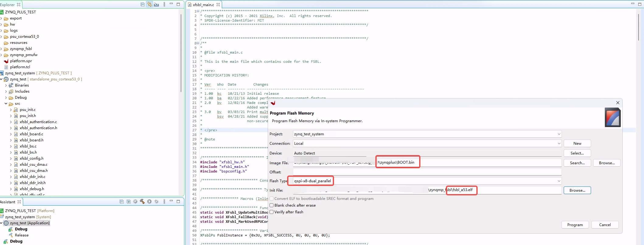Viewport: 644px width, 245px height.
Task: Select xfsbl_ddr_init.c file
Action: point(33,177)
